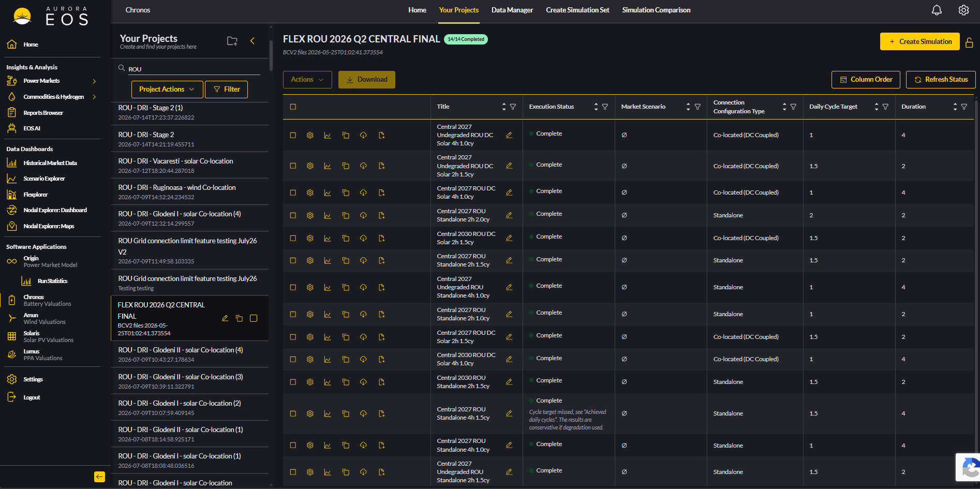This screenshot has height=489, width=980.
Task: Go to Simulation Comparison tab
Action: pyautogui.click(x=656, y=10)
